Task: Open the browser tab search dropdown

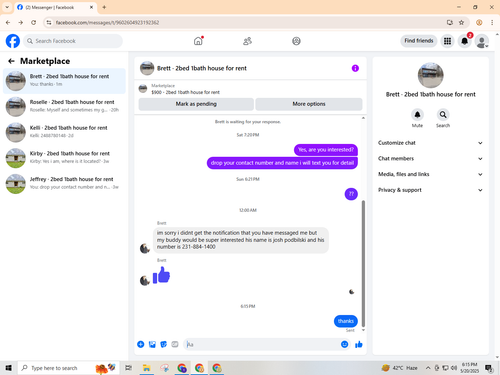Action: pos(7,7)
